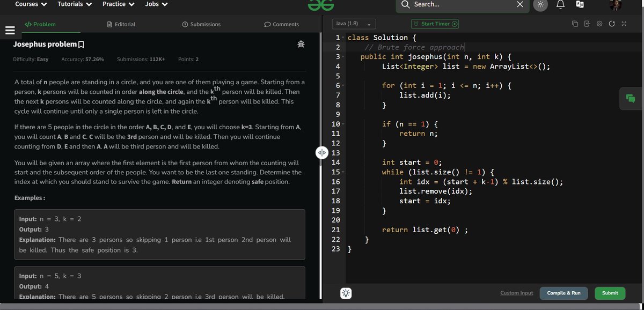Switch to the Editorial tab

click(121, 24)
